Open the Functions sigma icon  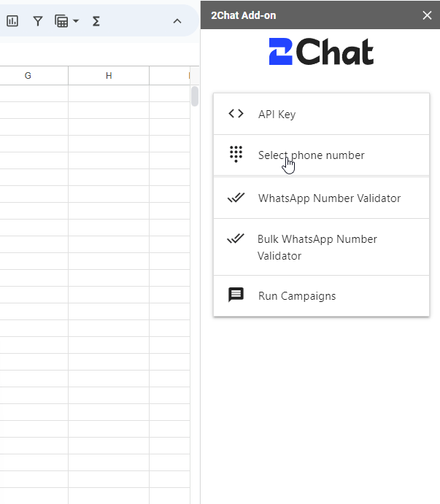[96, 21]
